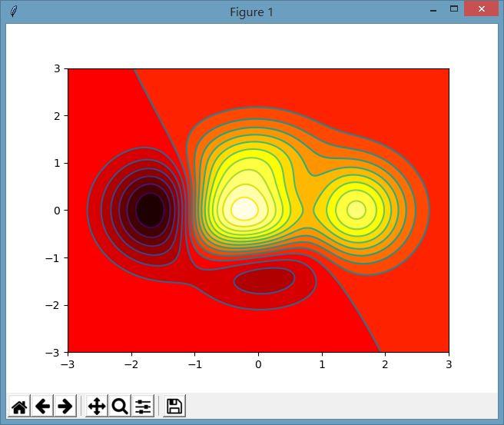Click the x-axis tick label "2"

(x=385, y=364)
